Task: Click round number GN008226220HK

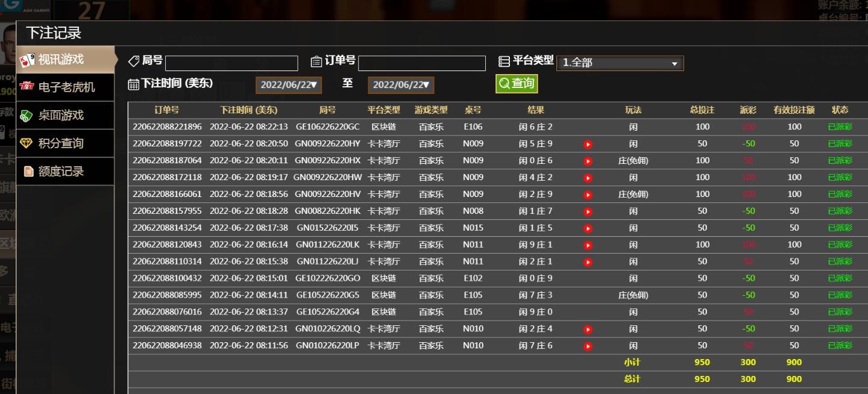Action: click(x=327, y=211)
